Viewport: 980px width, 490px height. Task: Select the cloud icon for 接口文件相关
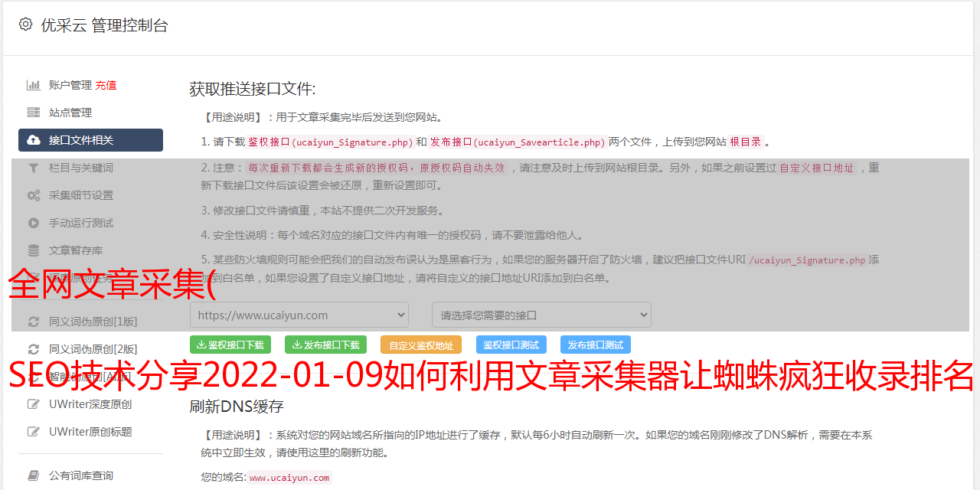pyautogui.click(x=34, y=140)
